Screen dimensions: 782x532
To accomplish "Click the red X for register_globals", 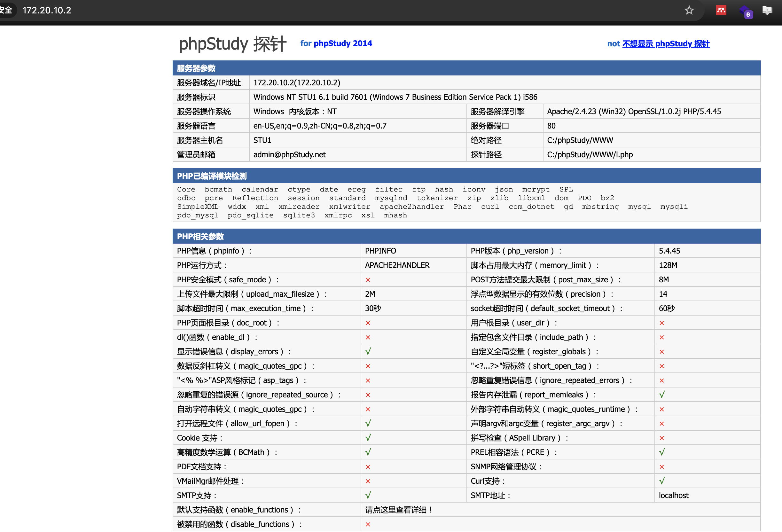I will click(661, 352).
